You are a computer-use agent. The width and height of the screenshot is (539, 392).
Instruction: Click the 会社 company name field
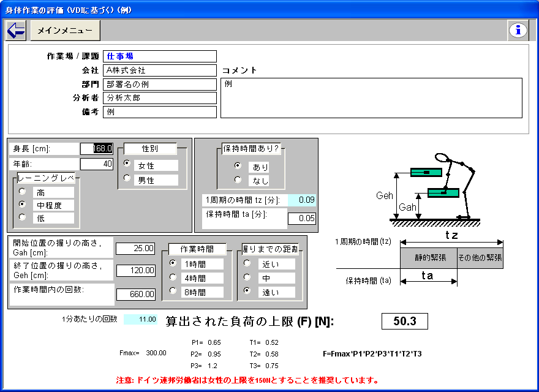point(160,70)
